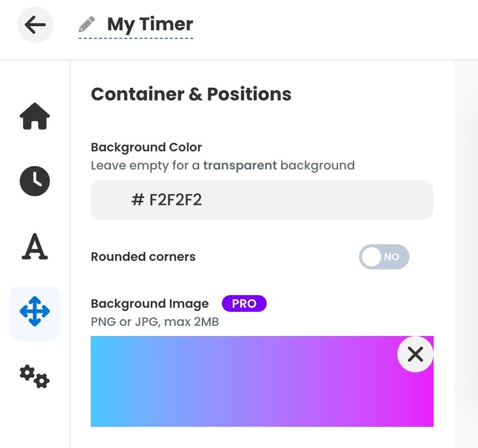Select the clock timer settings icon

(x=34, y=181)
